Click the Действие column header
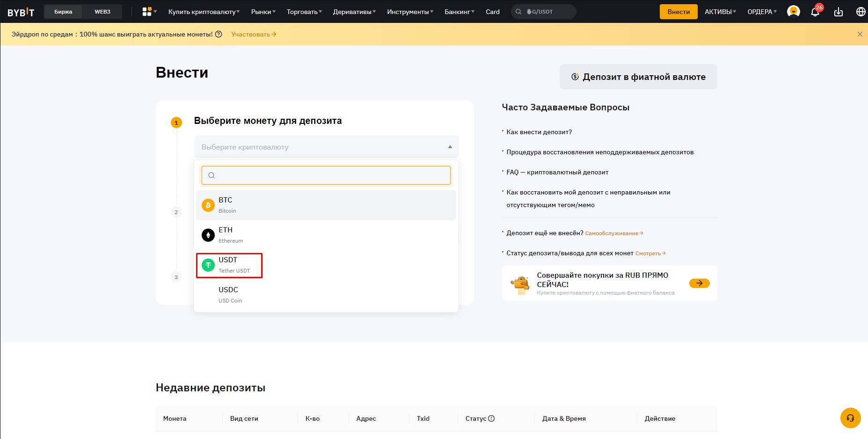 [660, 418]
